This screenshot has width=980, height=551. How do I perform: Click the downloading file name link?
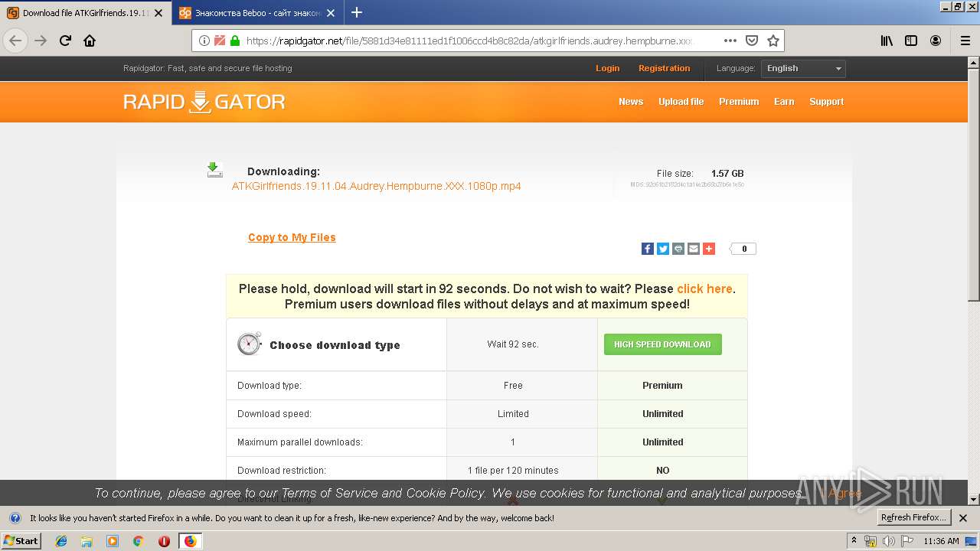tap(376, 186)
